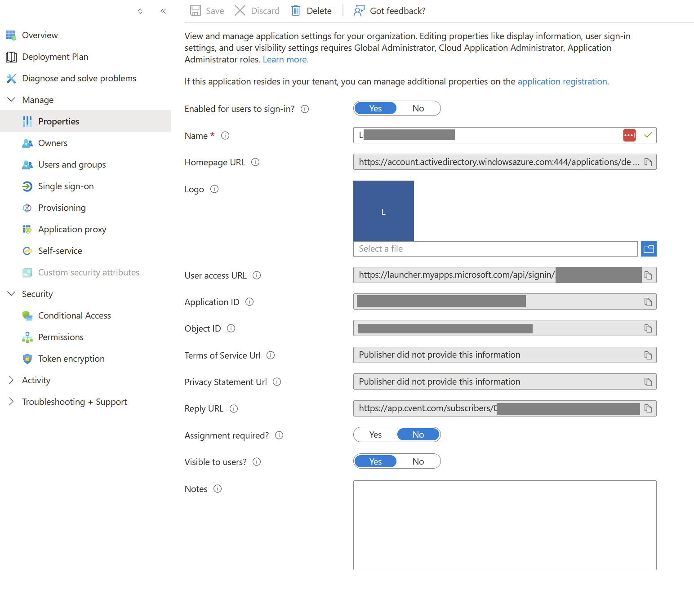Click the Select a file field
Viewport: 694px width, 616px height.
(x=495, y=249)
